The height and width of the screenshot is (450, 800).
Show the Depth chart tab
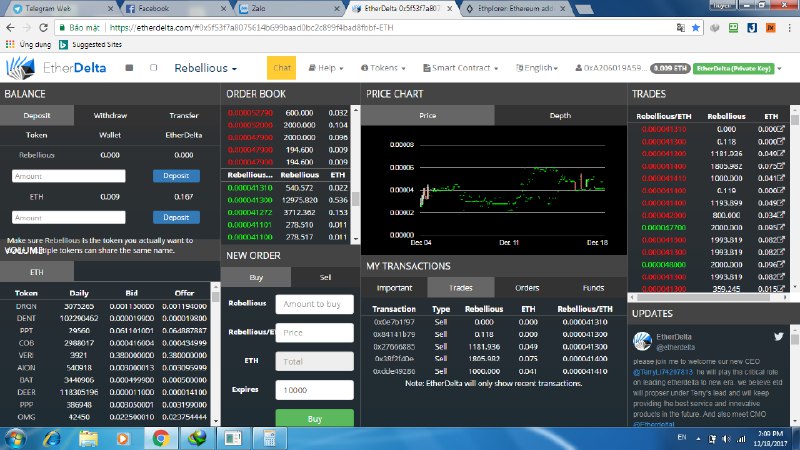tap(560, 115)
